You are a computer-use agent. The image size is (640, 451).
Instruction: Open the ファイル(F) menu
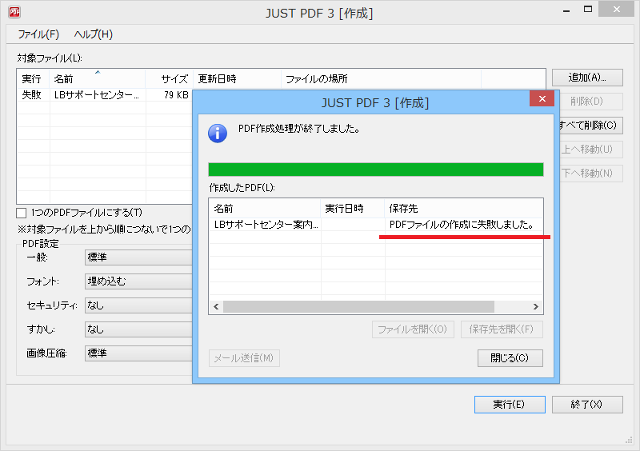(x=38, y=34)
